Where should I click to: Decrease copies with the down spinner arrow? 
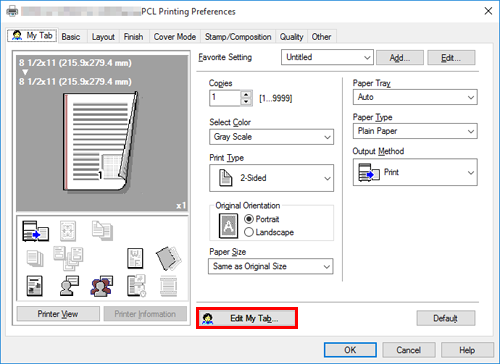click(246, 102)
